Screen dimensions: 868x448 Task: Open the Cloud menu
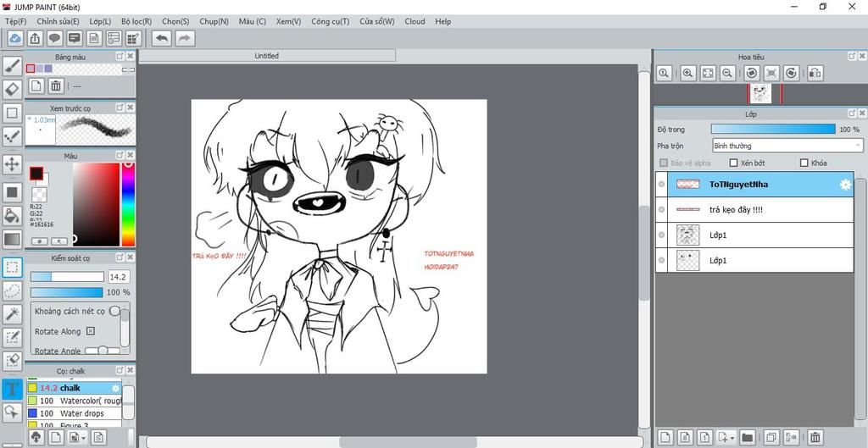point(415,21)
